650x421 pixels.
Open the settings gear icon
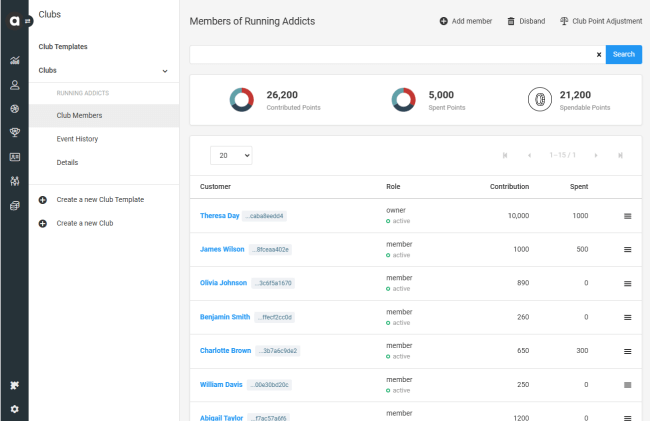click(14, 409)
